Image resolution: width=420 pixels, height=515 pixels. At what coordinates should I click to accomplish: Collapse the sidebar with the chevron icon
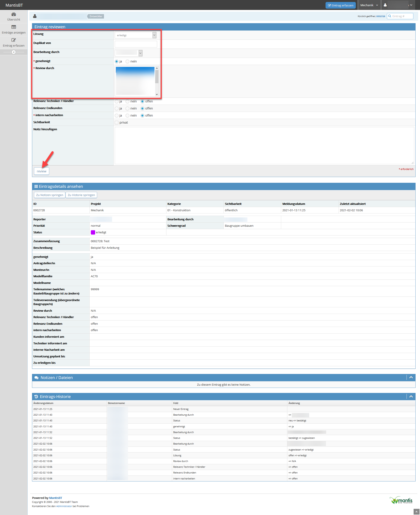(x=13, y=52)
